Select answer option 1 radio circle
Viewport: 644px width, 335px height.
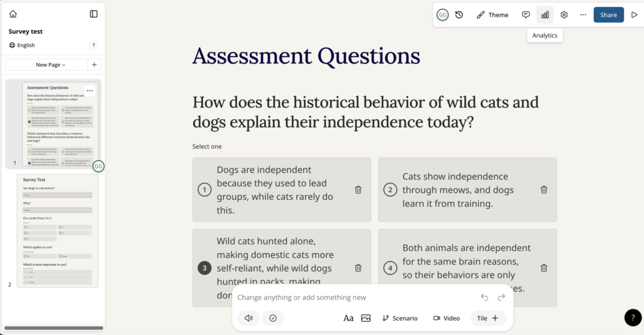[204, 190]
